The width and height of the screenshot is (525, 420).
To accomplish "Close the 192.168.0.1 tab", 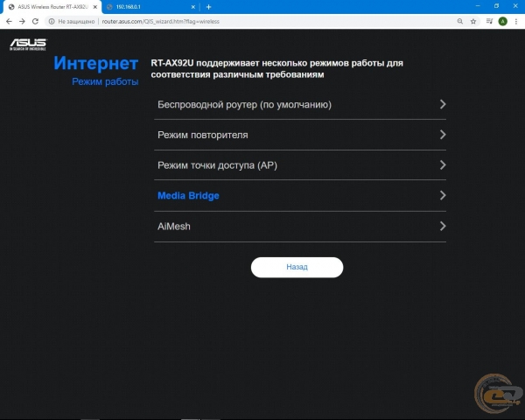I will 192,7.
